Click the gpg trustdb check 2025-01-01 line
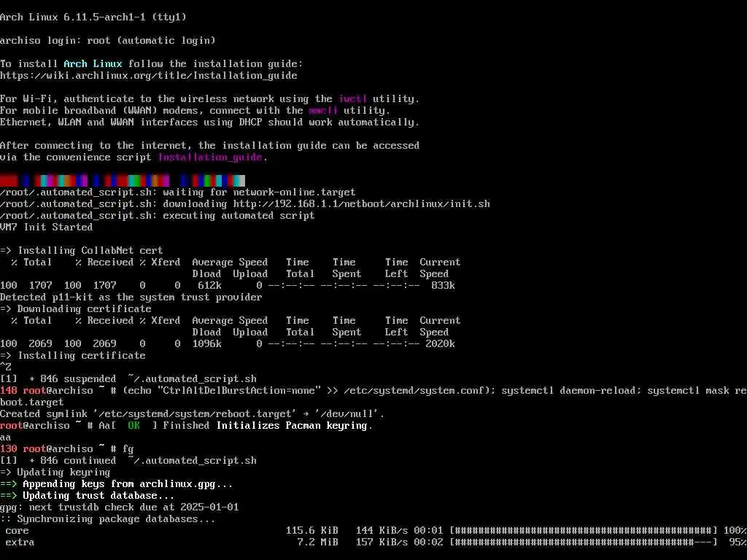747x560 pixels. (120, 507)
